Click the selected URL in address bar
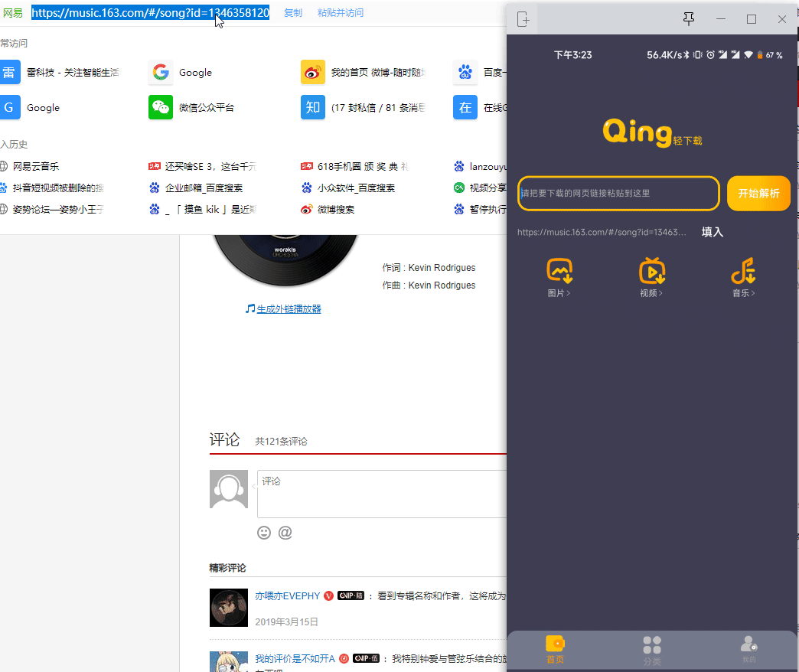Viewport: 799px width, 672px height. (150, 13)
